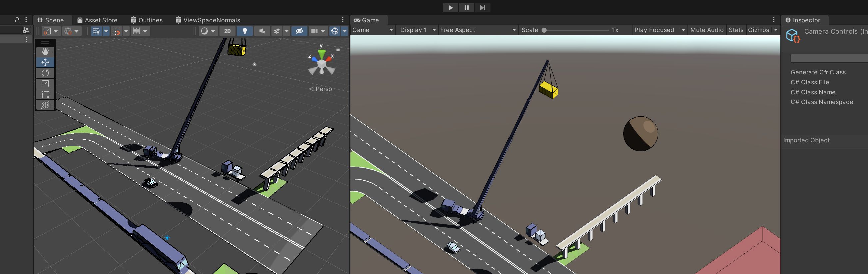Select the Scale tool
The height and width of the screenshot is (274, 868).
click(45, 84)
